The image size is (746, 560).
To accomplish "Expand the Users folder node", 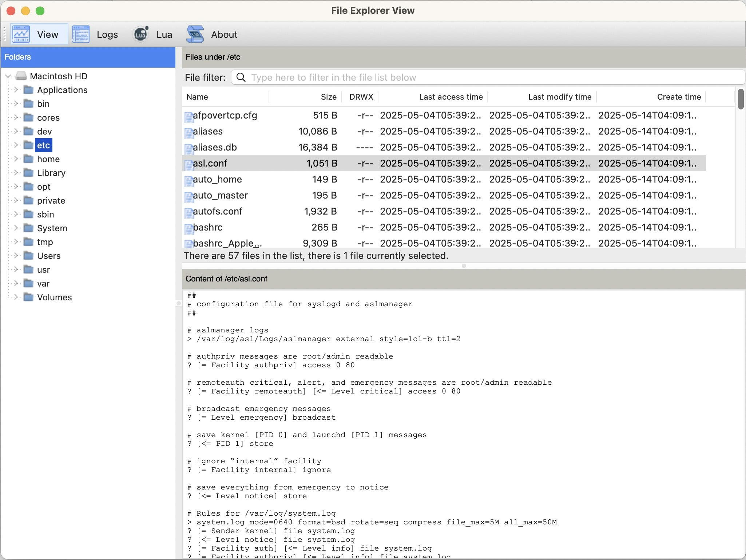I will point(16,256).
